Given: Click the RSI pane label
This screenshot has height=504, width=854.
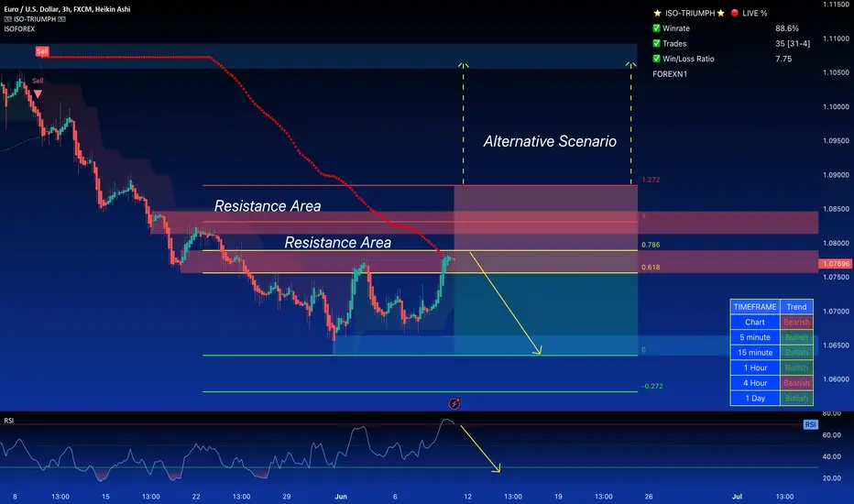Looking at the screenshot, I should 9,421.
